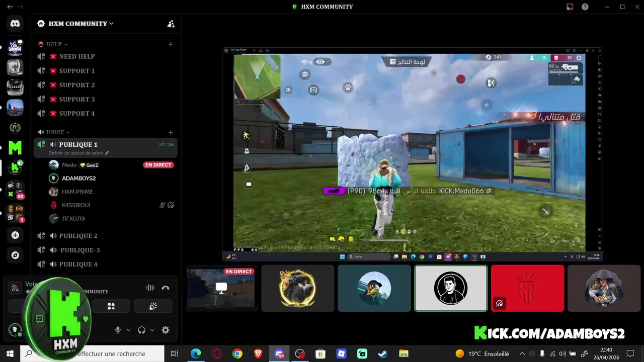This screenshot has height=362, width=644.
Task: Open File Explorer from the taskbar
Action: pyautogui.click(x=404, y=354)
